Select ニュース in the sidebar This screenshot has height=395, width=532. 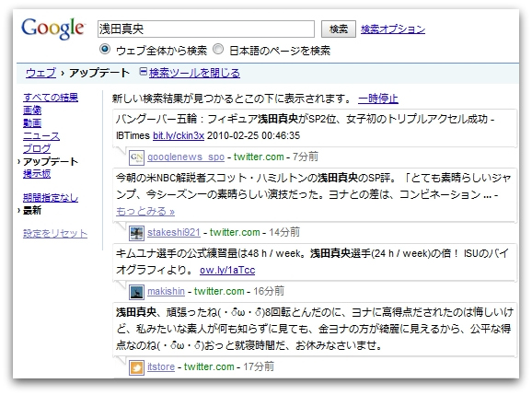tap(41, 135)
